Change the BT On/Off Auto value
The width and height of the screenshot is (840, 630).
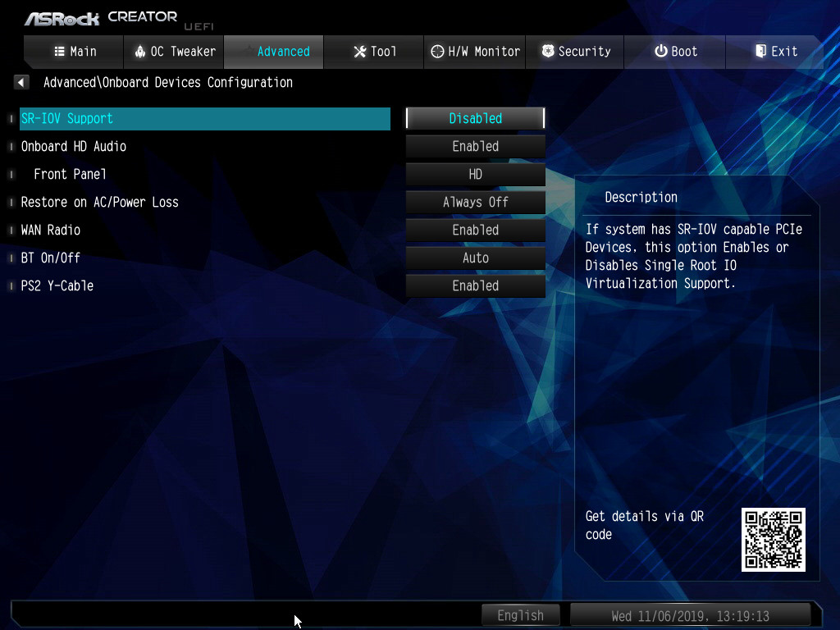pos(475,258)
